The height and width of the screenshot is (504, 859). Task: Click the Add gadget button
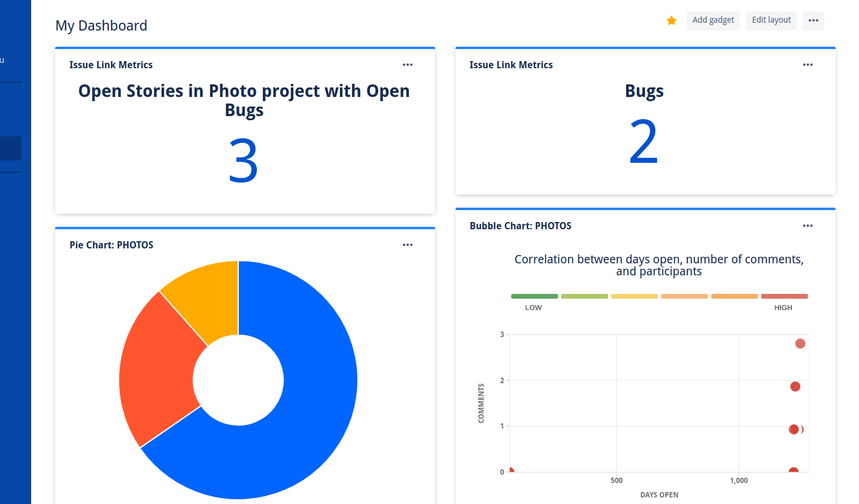point(713,20)
